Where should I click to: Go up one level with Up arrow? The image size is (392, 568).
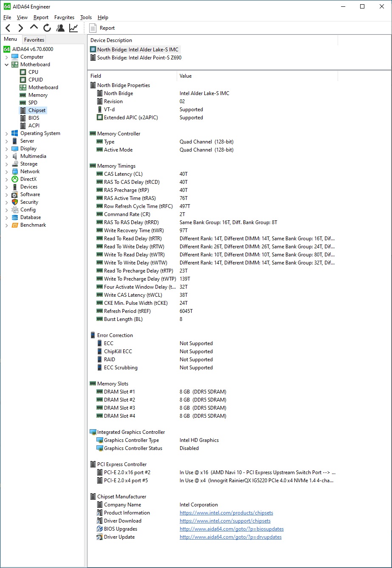(34, 28)
